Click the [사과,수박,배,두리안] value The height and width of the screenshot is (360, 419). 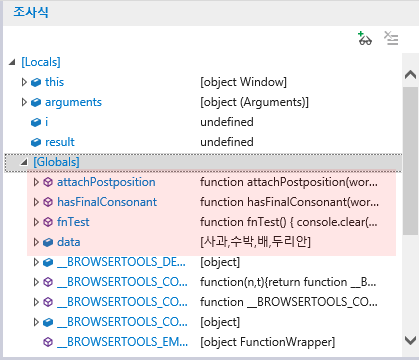pyautogui.click(x=255, y=242)
